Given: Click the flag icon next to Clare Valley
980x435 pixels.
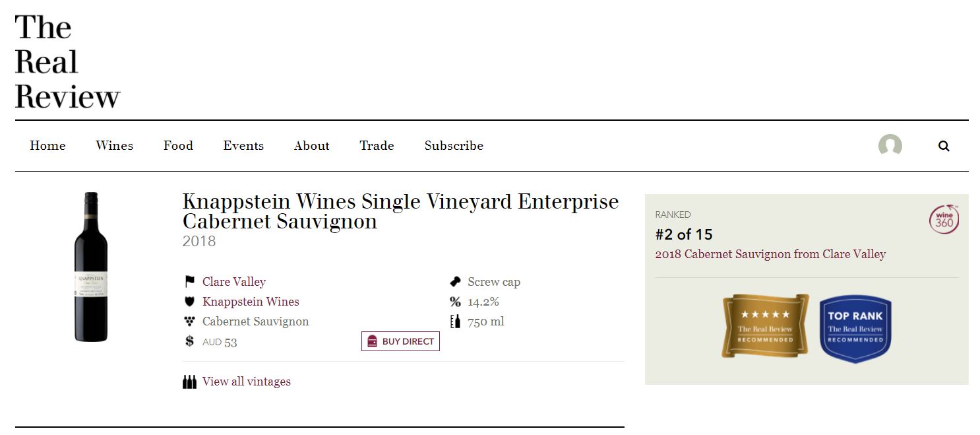Looking at the screenshot, I should 190,282.
